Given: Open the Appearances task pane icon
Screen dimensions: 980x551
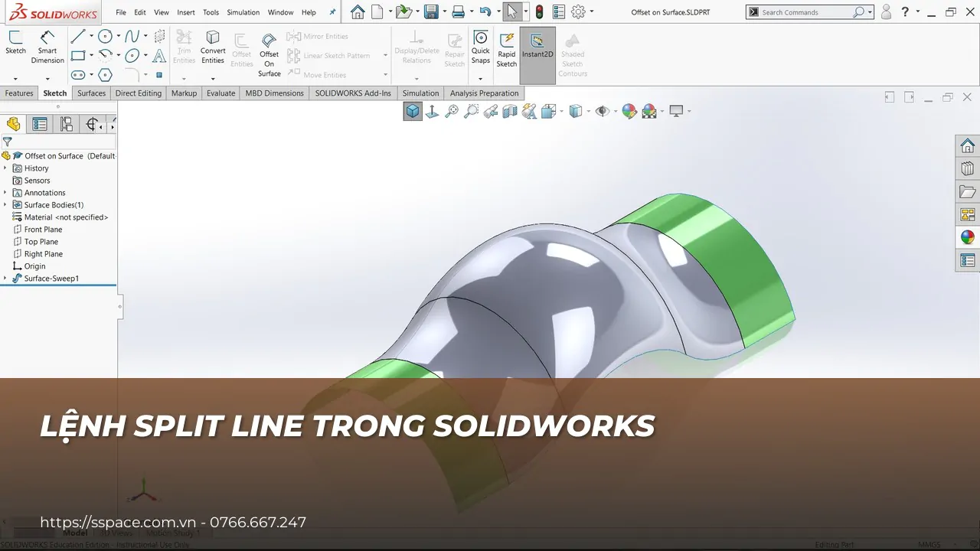Looking at the screenshot, I should point(968,237).
